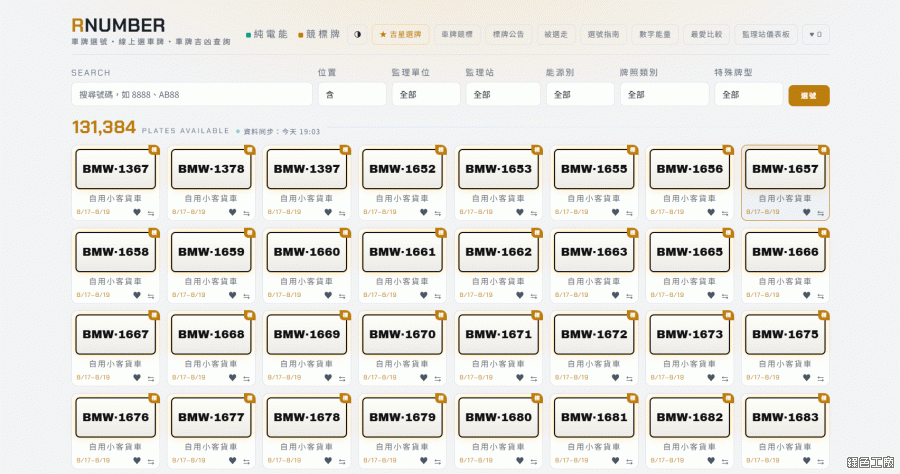The width and height of the screenshot is (900, 474).
Task: Select the BMW-1661 license plate
Action: pyautogui.click(x=402, y=252)
